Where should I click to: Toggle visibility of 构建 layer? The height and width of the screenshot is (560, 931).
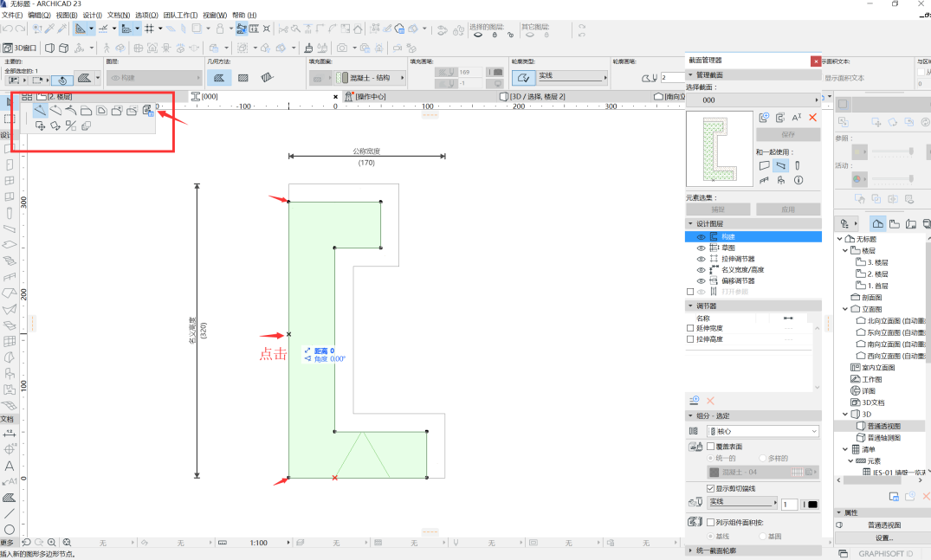coord(701,236)
